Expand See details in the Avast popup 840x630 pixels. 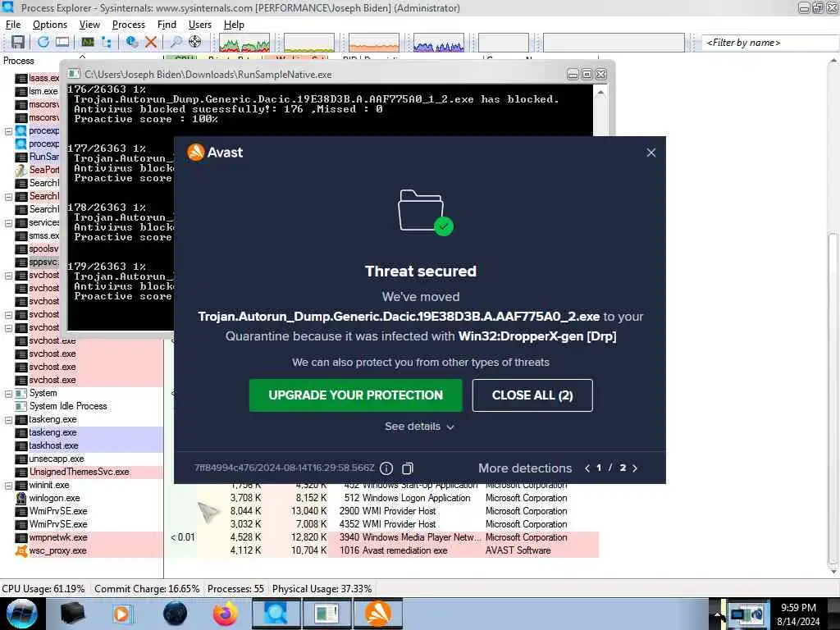click(419, 427)
